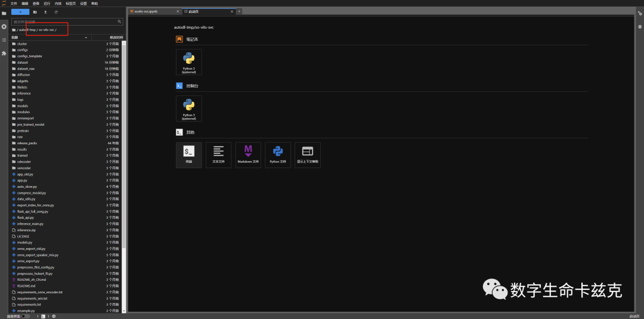The image size is (644, 319).
Task: Open the property inspector icon on right sidebar
Action: (x=639, y=14)
